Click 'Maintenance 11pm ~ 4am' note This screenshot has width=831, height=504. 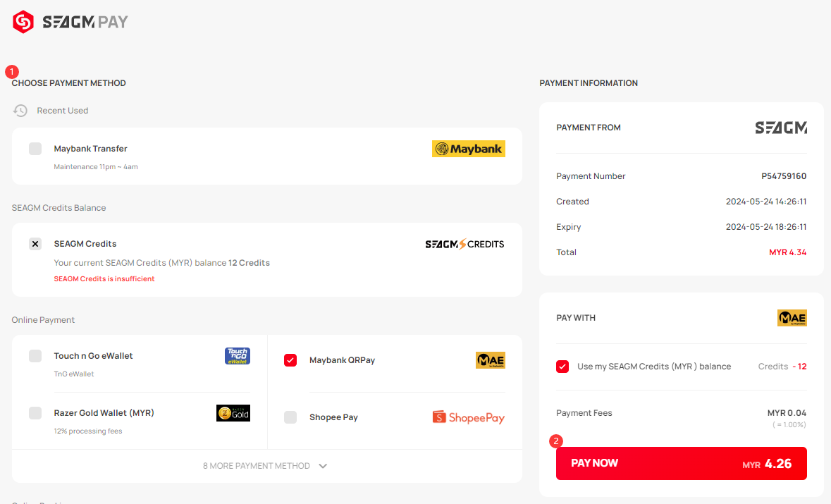[x=96, y=167]
